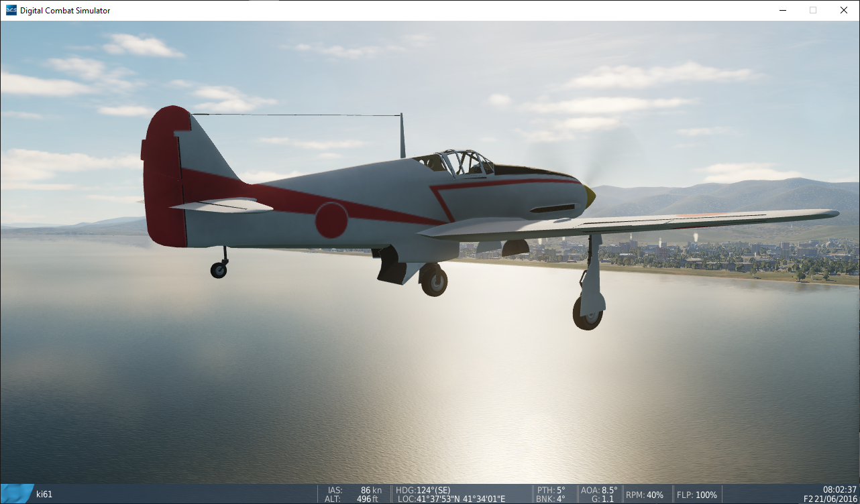Click the LOC coordinates readout
The image size is (860, 504).
point(451,499)
